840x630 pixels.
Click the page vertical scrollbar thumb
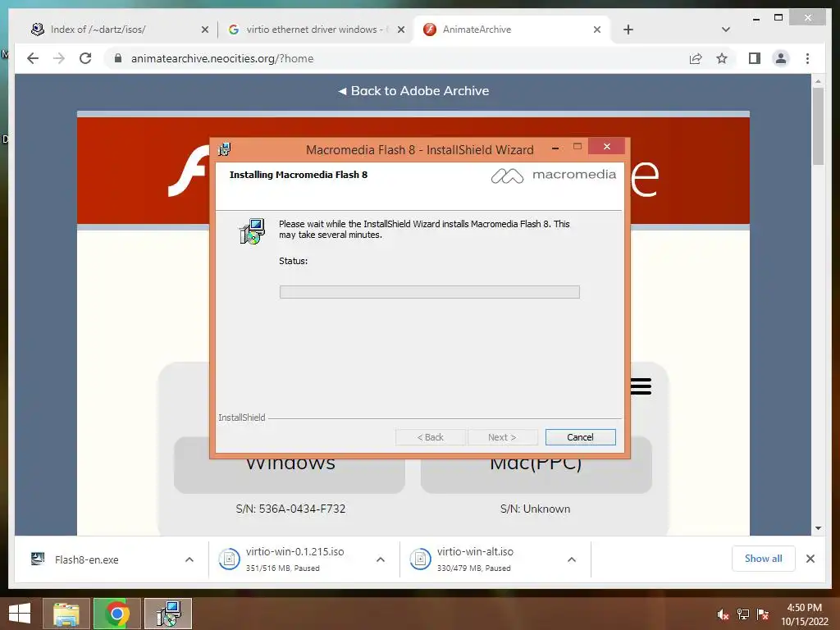pyautogui.click(x=818, y=126)
